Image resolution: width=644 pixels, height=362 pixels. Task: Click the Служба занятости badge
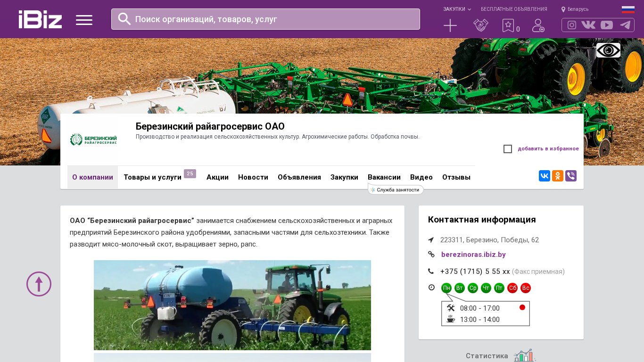click(396, 189)
